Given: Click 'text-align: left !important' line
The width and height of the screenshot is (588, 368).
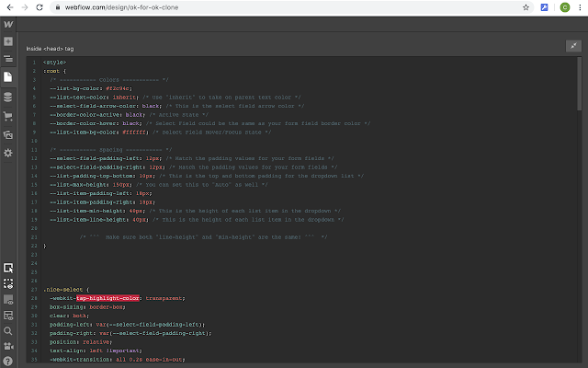Looking at the screenshot, I should (96, 351).
